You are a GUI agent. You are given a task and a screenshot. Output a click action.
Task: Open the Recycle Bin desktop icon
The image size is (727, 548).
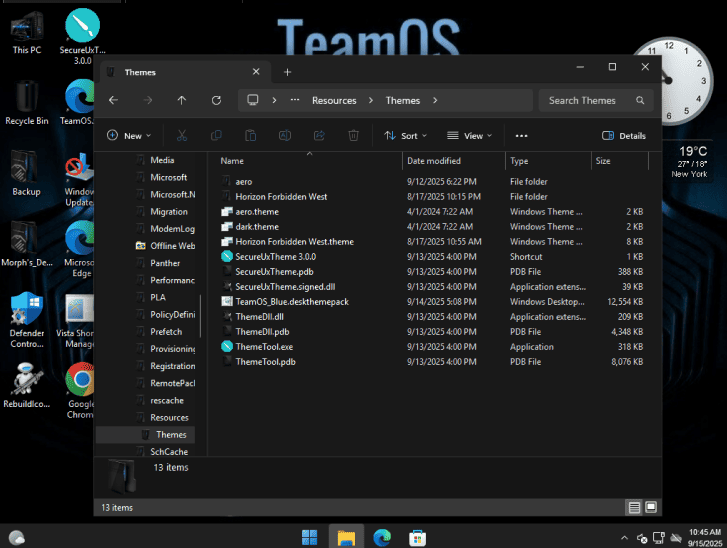tap(26, 103)
